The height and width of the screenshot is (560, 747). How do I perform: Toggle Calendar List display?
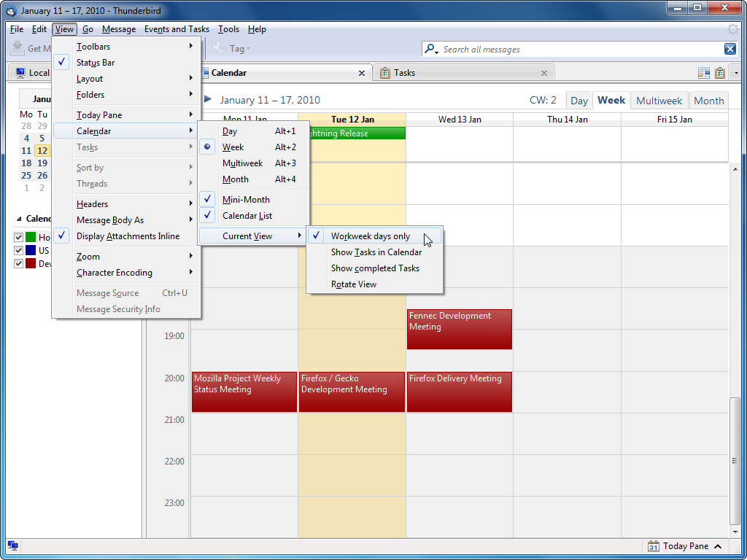pyautogui.click(x=254, y=216)
